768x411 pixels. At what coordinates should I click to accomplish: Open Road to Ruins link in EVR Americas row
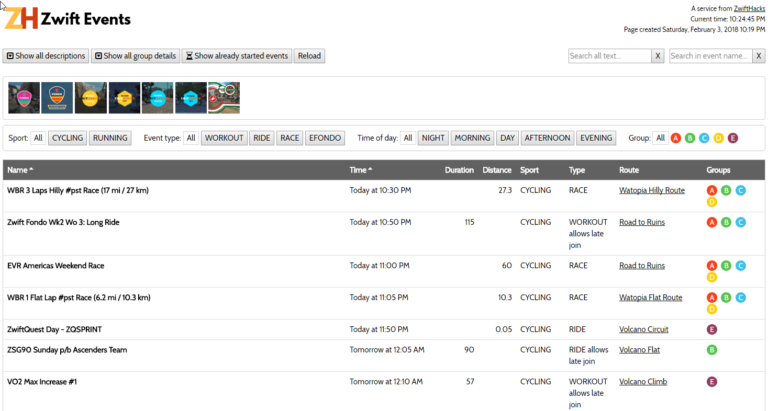[642, 266]
